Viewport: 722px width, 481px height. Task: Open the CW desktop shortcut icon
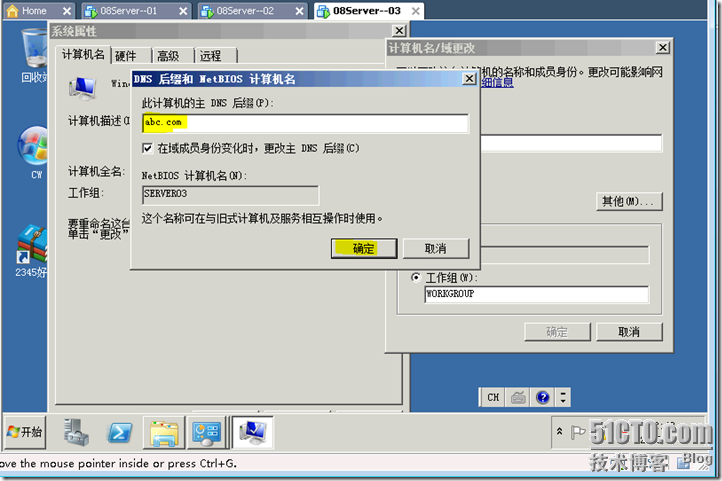(34, 152)
